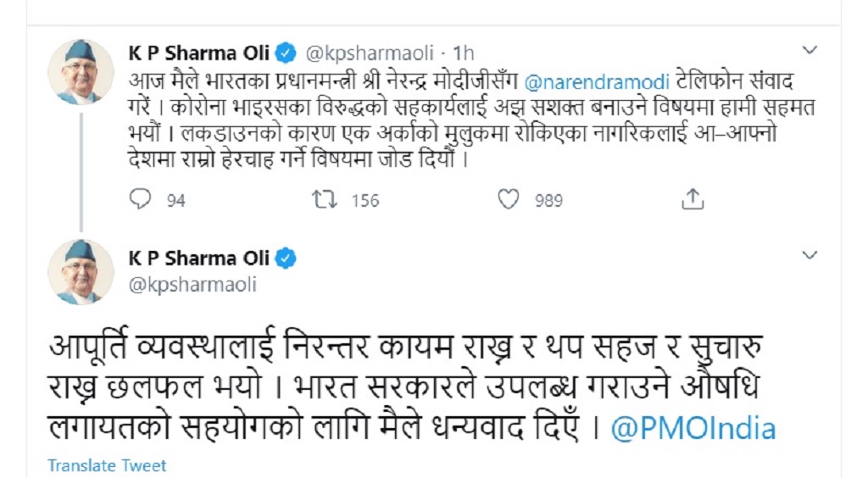Open the @PMOIndia mention
868x478 pixels.
[693, 428]
